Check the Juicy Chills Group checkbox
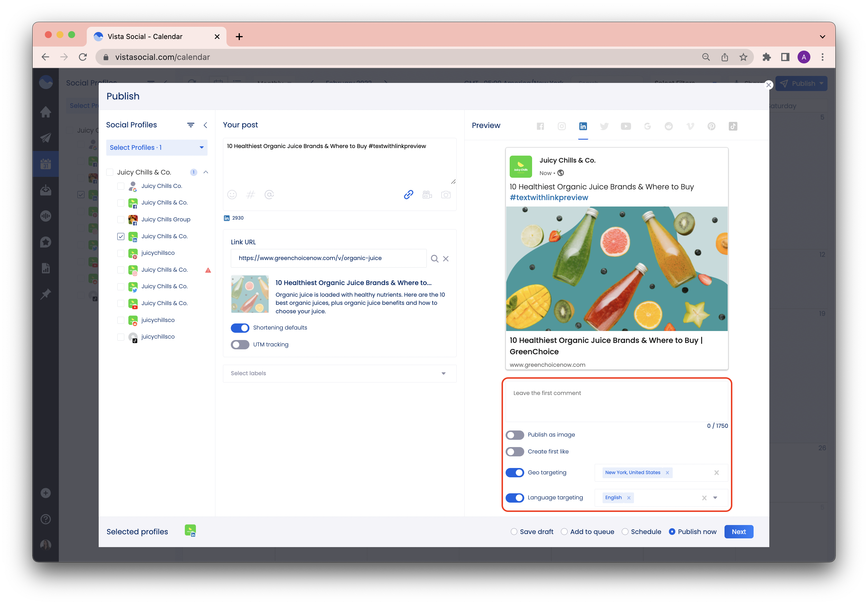The height and width of the screenshot is (605, 868). tap(121, 219)
